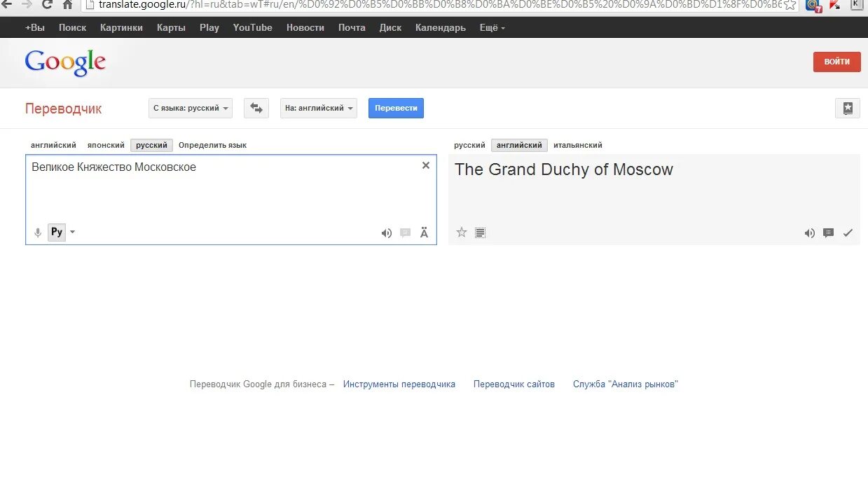Image resolution: width=868 pixels, height=493 pixels.
Task: Show translation example usage icon
Action: 828,233
